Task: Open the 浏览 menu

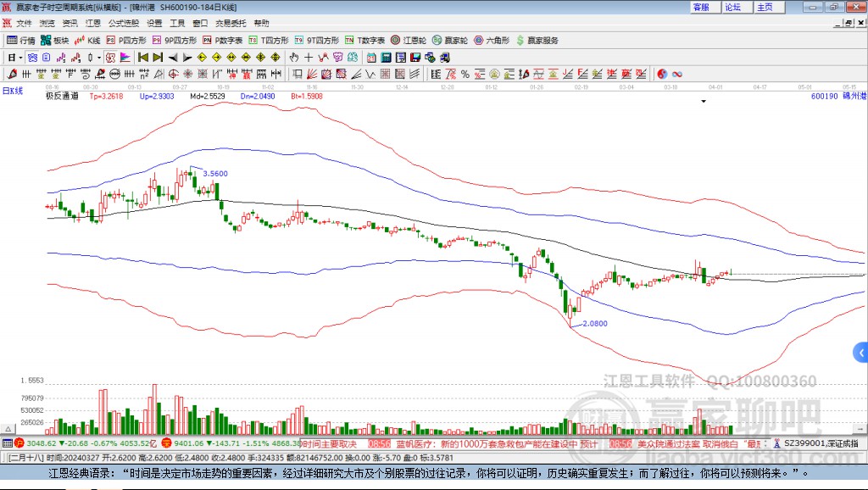Action: (x=47, y=23)
